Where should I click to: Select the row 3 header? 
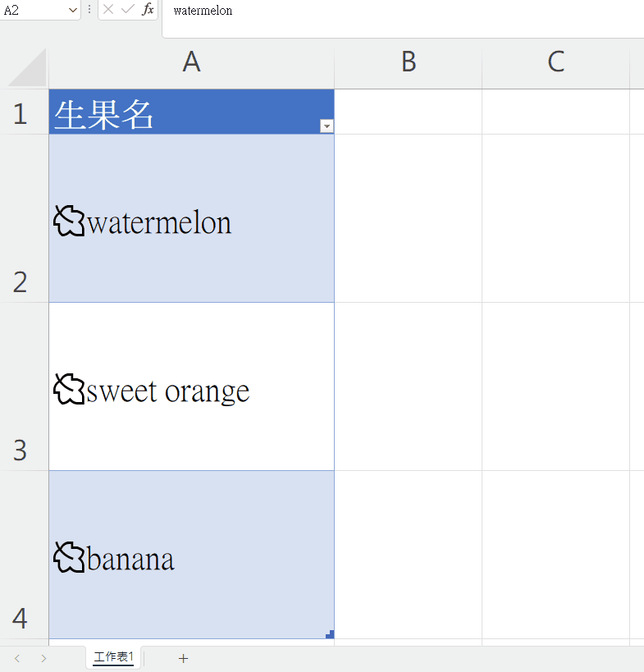click(24, 386)
